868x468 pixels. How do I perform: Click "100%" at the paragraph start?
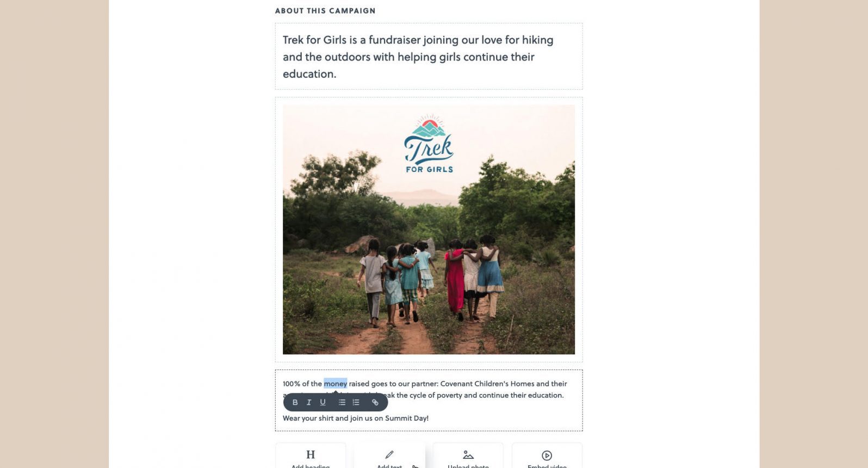tap(291, 384)
